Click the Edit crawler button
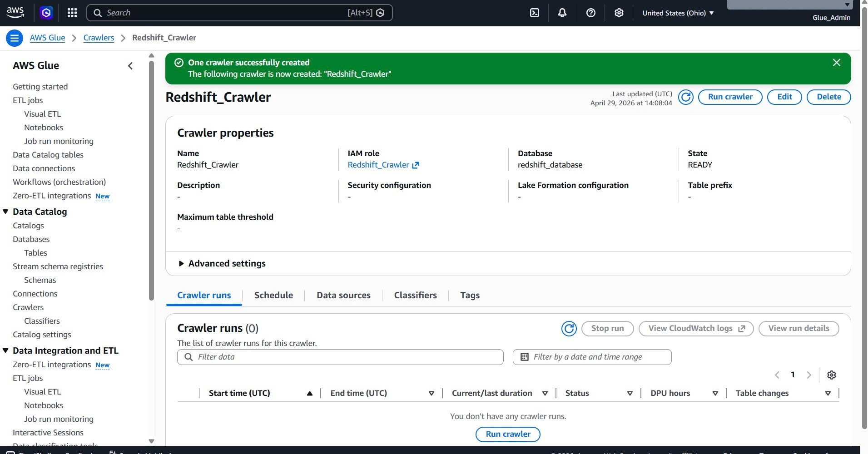Screen dimensions: 868x454 coord(784,97)
